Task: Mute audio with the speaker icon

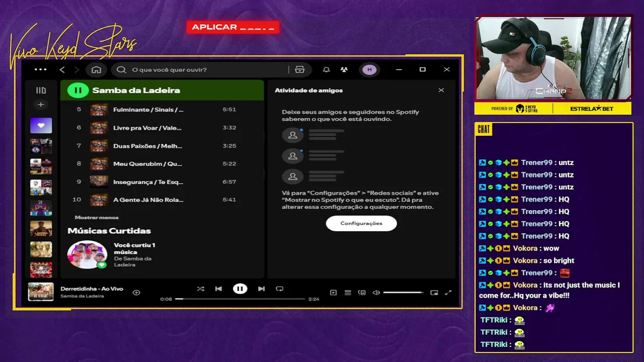Action: 376,293
